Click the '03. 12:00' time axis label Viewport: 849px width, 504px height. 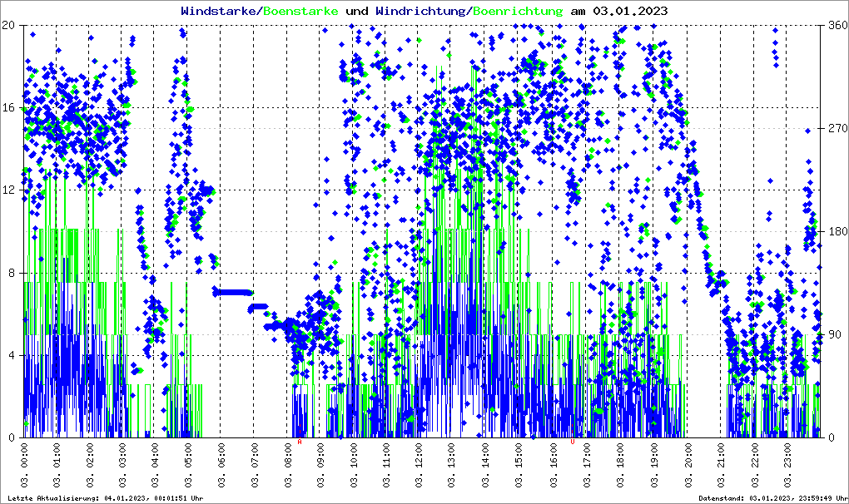(x=420, y=465)
